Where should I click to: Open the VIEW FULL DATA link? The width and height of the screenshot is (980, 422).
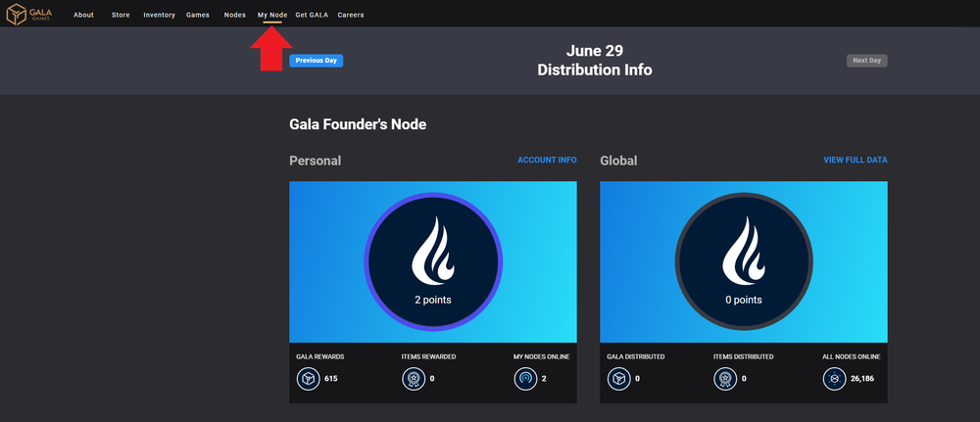click(855, 161)
